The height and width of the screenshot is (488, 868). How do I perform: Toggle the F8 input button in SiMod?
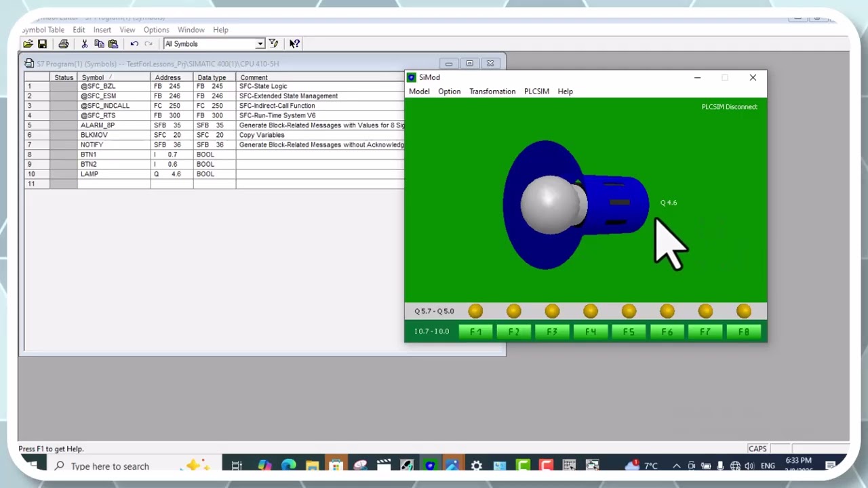[x=743, y=331]
